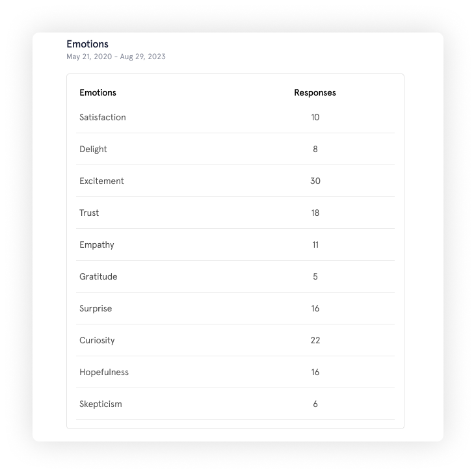Viewport: 476px width, 474px height.
Task: Click the Excitement response count 30
Action: (315, 181)
